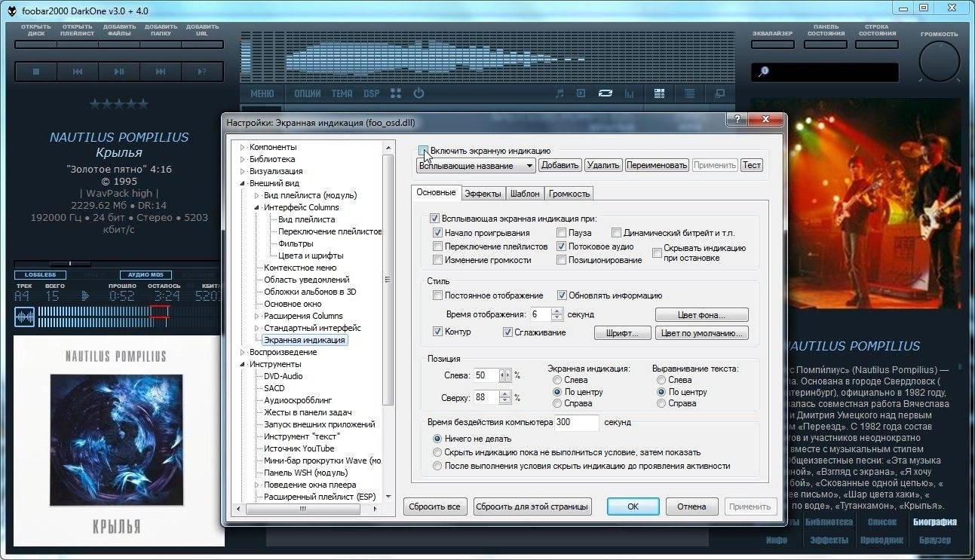This screenshot has width=975, height=560.
Task: Switch to the Эффекты tab
Action: coord(483,193)
